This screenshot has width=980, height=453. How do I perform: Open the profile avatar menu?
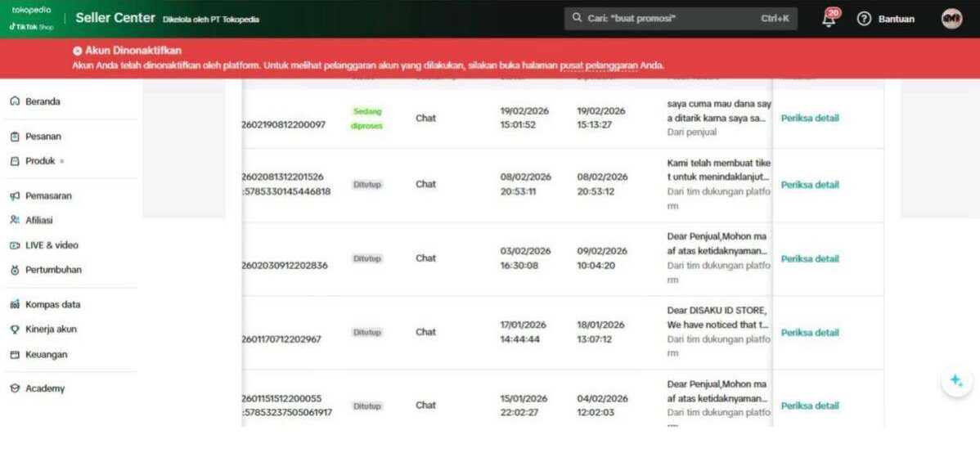click(x=951, y=19)
